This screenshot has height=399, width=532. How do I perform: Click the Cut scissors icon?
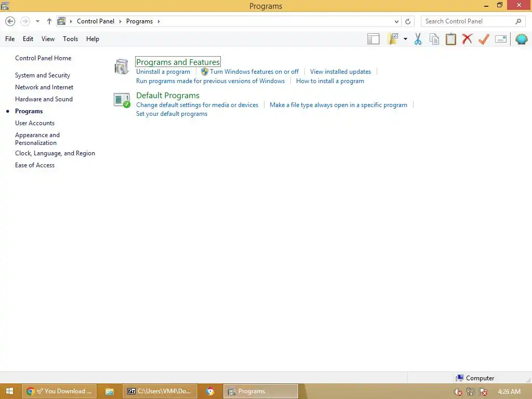coord(418,39)
